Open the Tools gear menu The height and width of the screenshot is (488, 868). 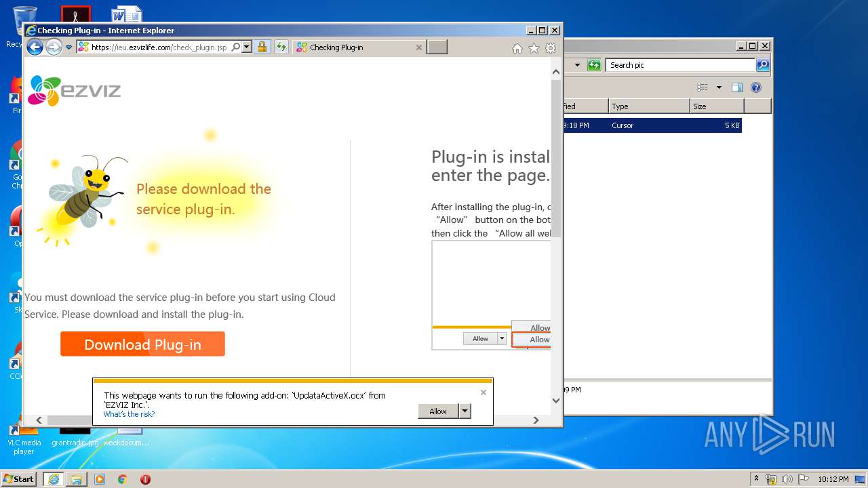pyautogui.click(x=551, y=48)
